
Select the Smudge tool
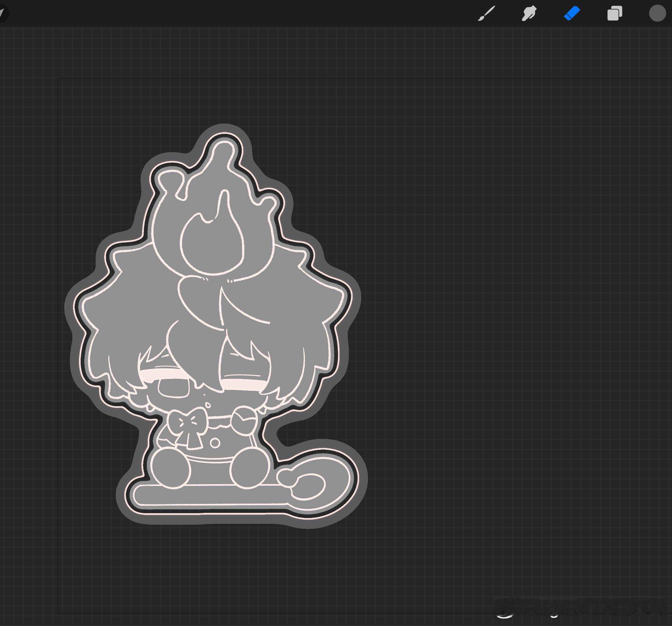point(529,14)
